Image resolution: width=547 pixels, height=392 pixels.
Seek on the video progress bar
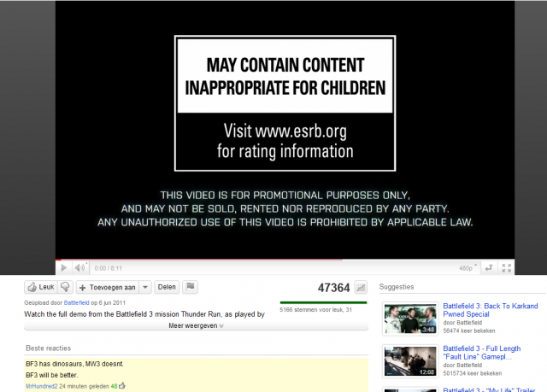[285, 260]
